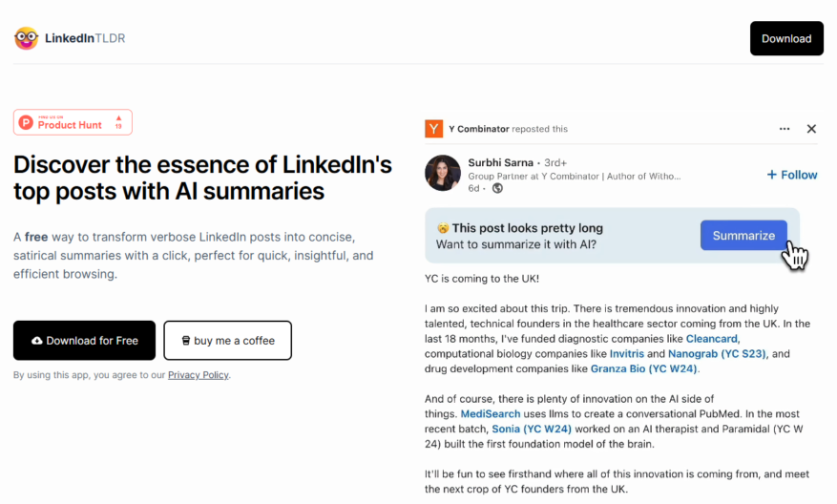Open the Granza Bio (YC W24) link
Image resolution: width=837 pixels, height=504 pixels.
(643, 368)
